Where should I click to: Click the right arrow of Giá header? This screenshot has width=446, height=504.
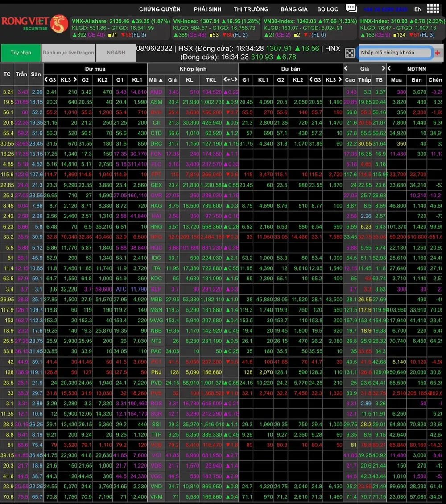pos(383,68)
